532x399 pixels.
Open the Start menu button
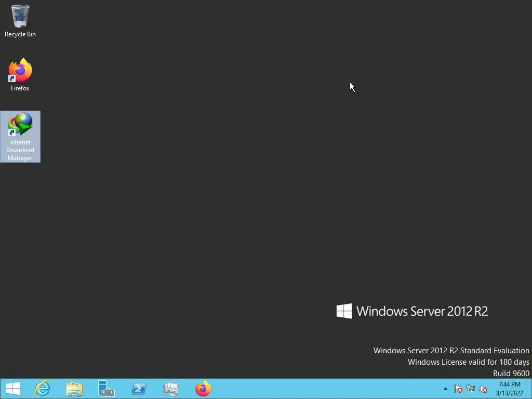[x=13, y=389]
